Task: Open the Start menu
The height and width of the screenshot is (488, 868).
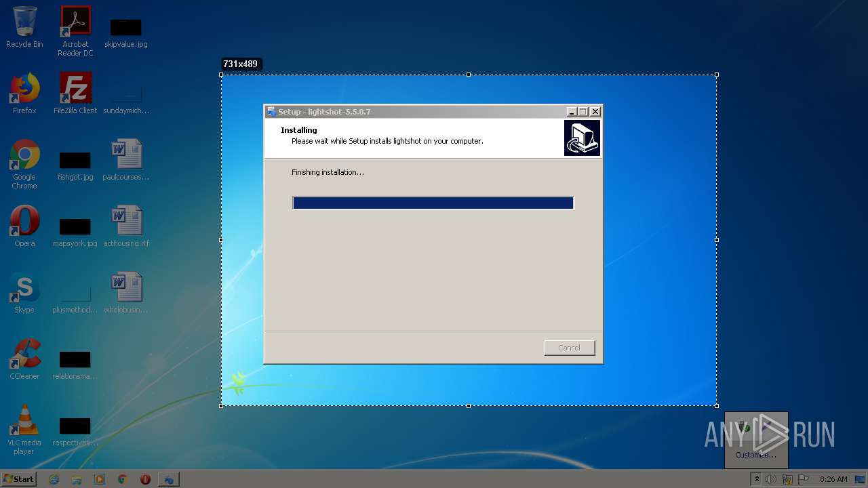Action: 19,479
